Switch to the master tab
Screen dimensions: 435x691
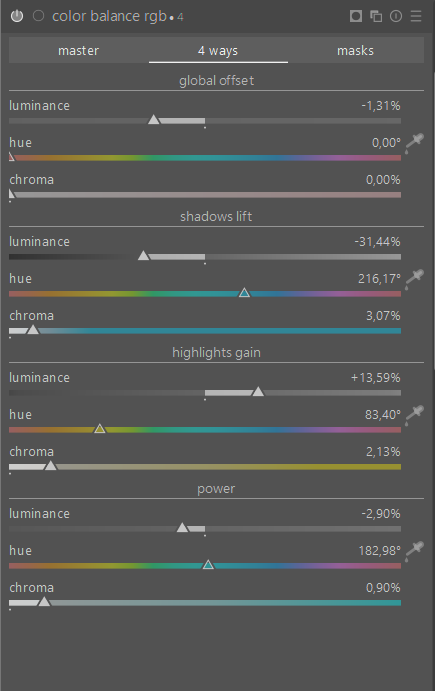[78, 51]
